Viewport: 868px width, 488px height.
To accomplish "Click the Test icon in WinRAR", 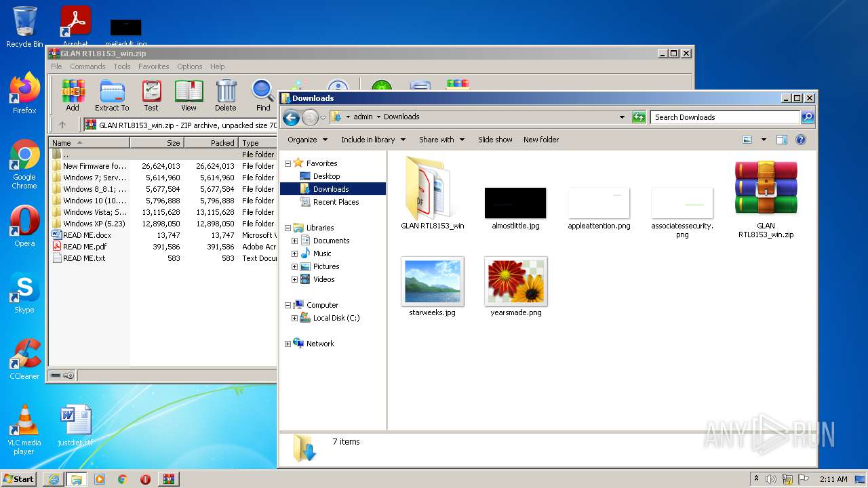I will (x=151, y=96).
